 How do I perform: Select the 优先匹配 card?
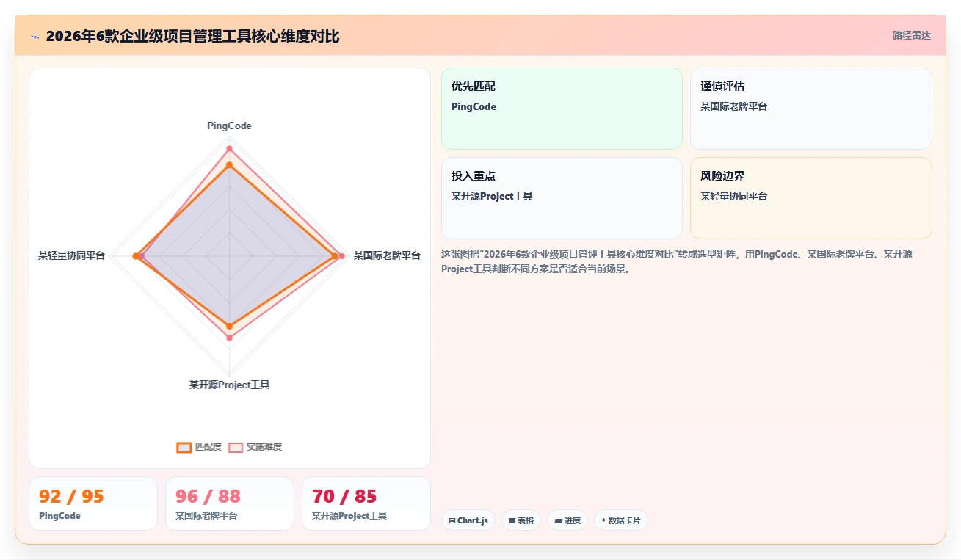point(562,109)
